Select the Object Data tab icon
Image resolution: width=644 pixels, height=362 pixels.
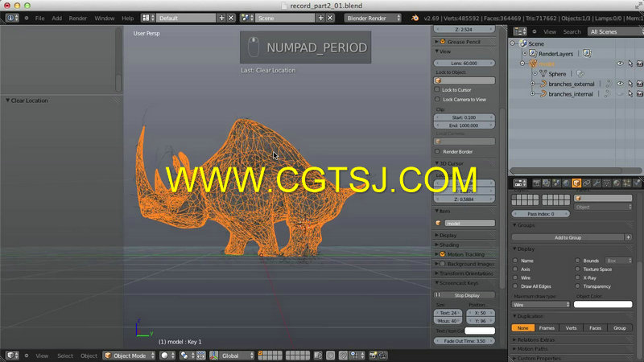tap(607, 183)
